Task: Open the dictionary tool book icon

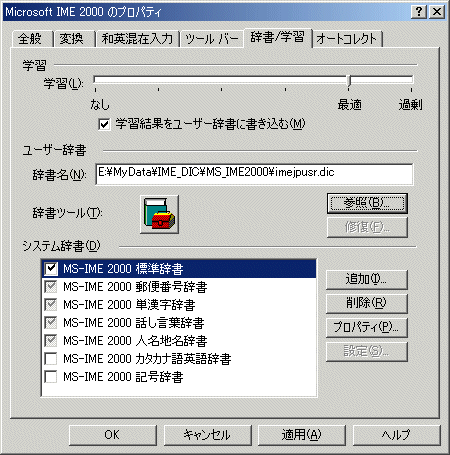Action: [x=159, y=214]
